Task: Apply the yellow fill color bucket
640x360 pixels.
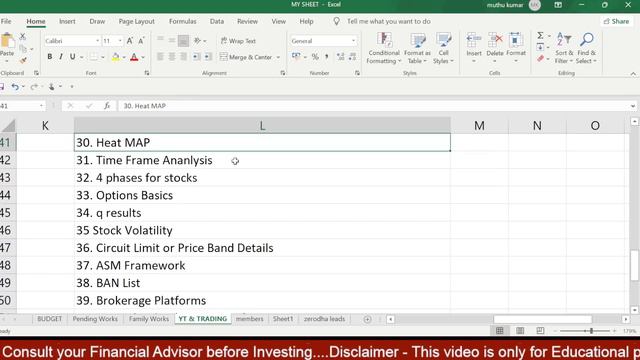Action: pos(116,57)
